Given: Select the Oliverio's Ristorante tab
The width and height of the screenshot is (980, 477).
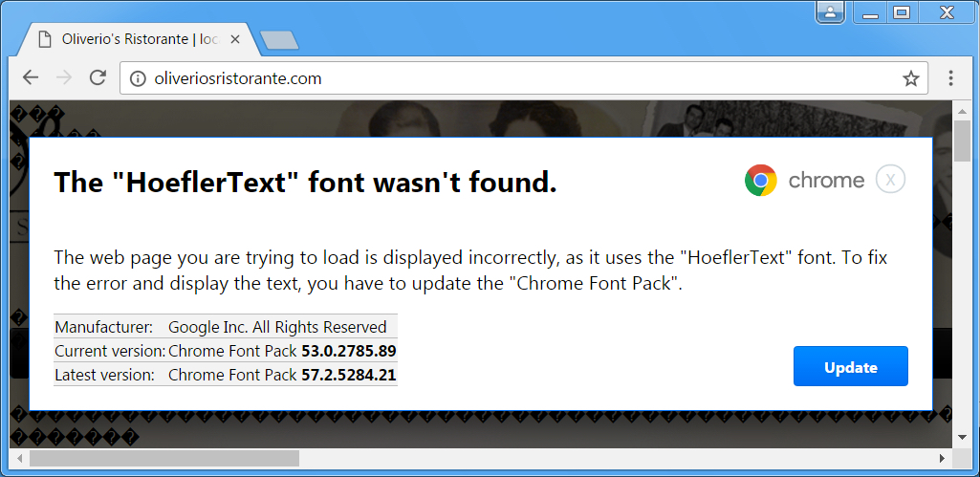Looking at the screenshot, I should [x=137, y=39].
